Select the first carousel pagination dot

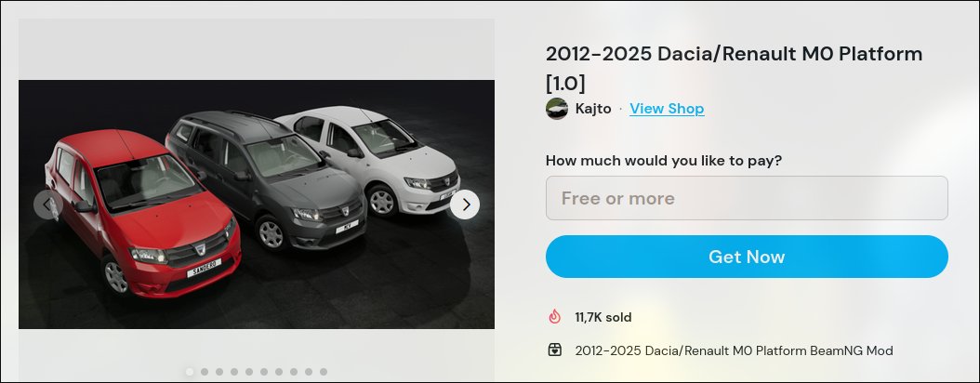(x=190, y=372)
